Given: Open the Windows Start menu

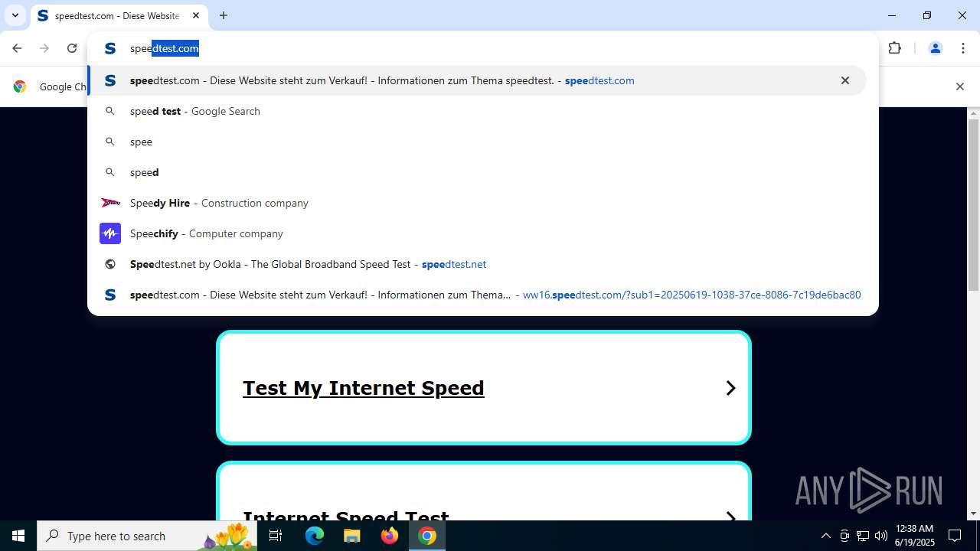Looking at the screenshot, I should point(18,536).
